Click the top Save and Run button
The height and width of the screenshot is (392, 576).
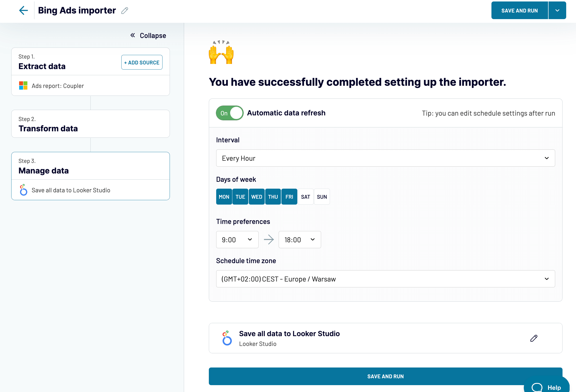tap(519, 10)
